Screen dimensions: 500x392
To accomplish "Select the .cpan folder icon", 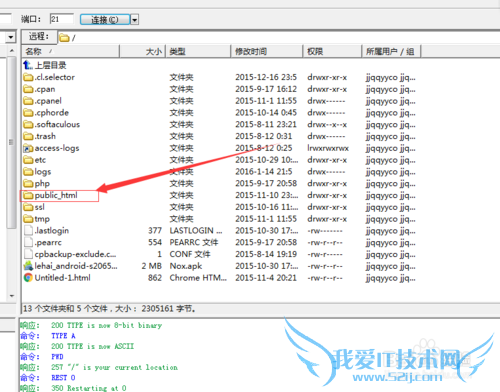I will (x=28, y=89).
